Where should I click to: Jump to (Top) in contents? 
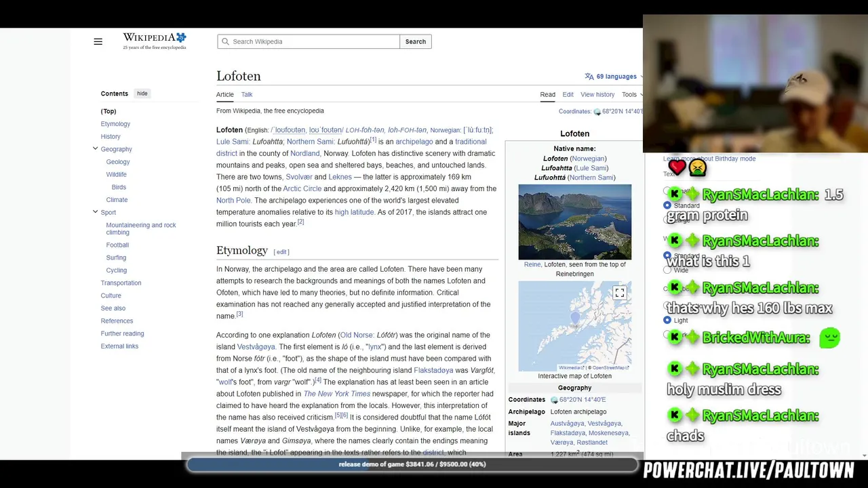108,111
